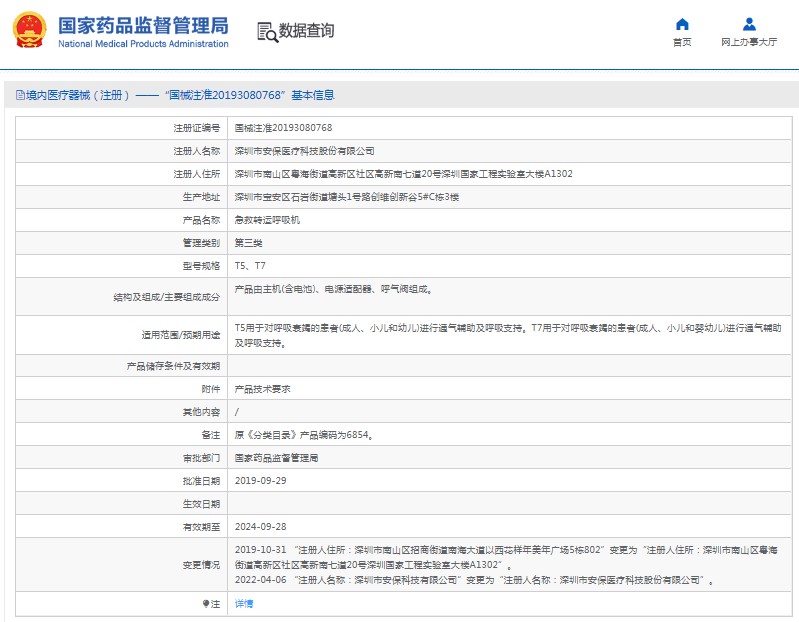The height and width of the screenshot is (622, 799).
Task: Click the 其他内容 row label
Action: pos(201,412)
